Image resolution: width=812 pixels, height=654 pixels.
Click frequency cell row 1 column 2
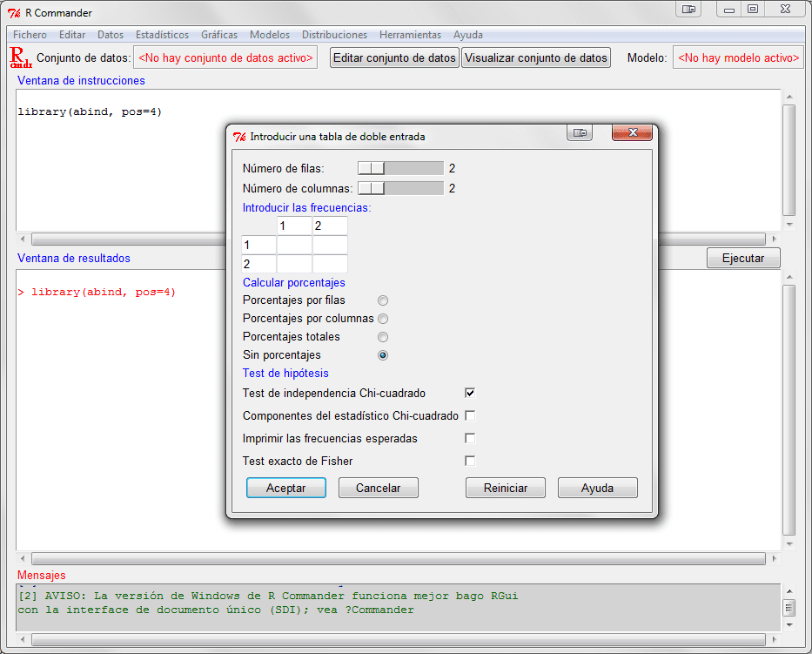(x=330, y=245)
